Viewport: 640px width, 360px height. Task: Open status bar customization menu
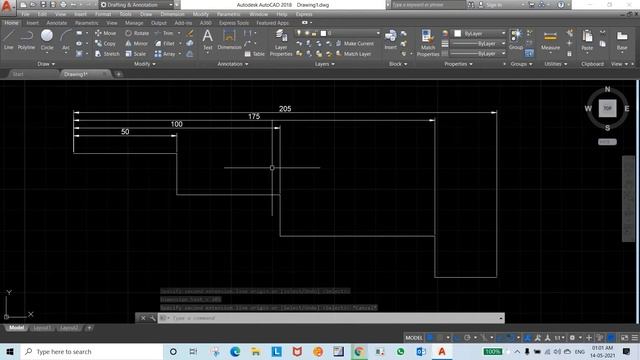pyautogui.click(x=635, y=338)
